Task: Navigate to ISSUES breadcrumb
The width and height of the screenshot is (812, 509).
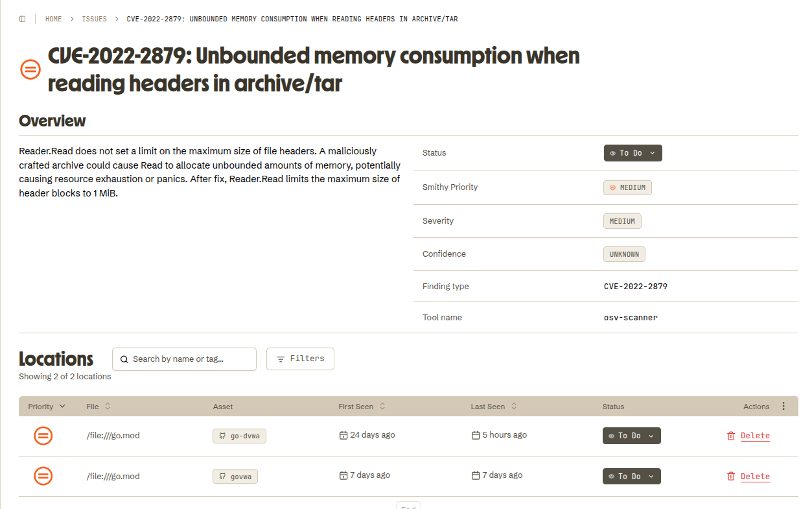Action: click(x=95, y=19)
